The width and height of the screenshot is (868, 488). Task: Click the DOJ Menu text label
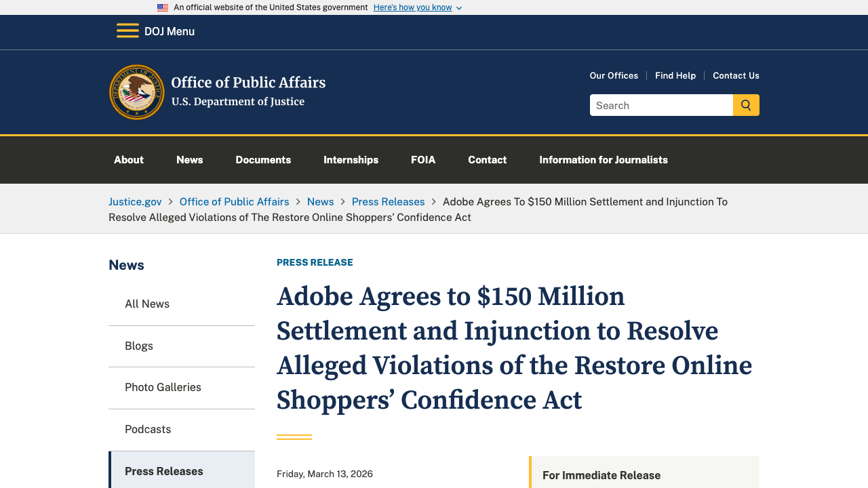coord(170,31)
